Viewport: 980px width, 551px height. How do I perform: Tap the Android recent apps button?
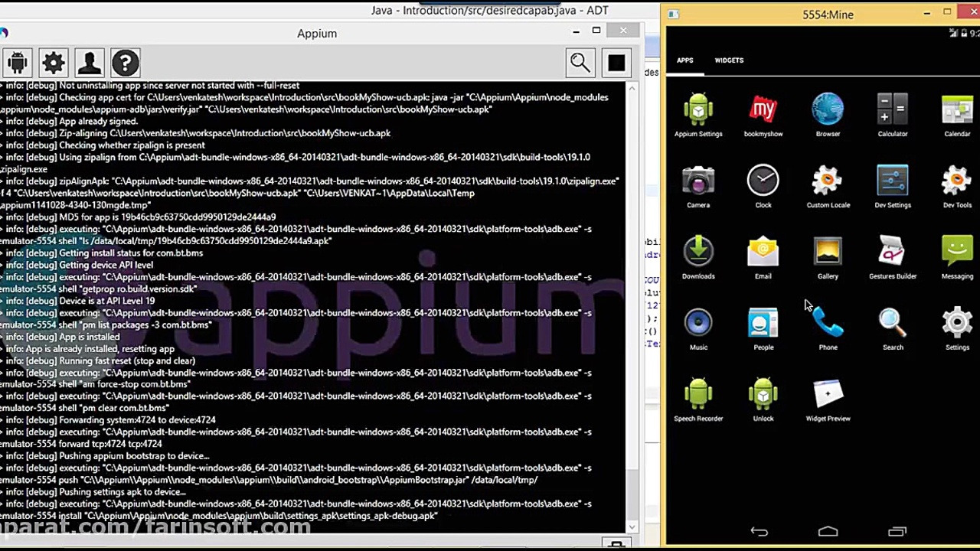897,532
